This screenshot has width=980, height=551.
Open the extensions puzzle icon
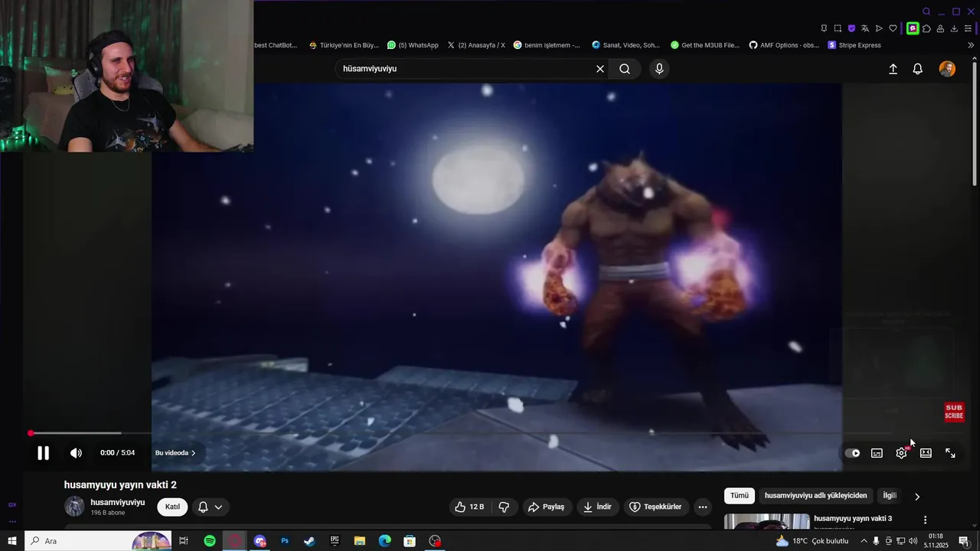tap(926, 28)
